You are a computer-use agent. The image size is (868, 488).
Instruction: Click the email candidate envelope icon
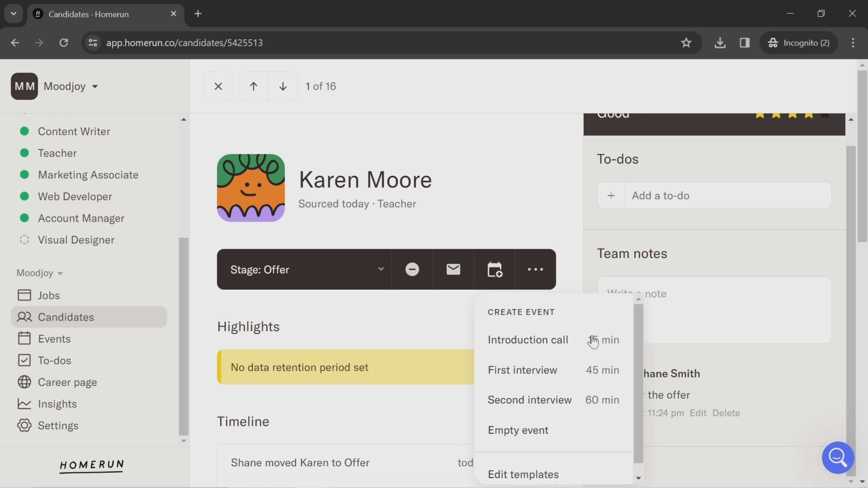(x=453, y=270)
